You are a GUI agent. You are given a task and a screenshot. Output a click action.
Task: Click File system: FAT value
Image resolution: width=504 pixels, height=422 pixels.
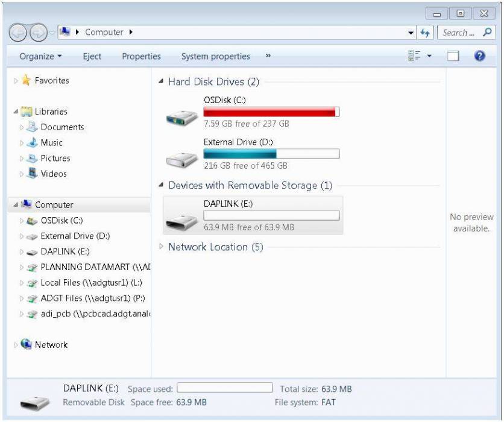pos(328,402)
